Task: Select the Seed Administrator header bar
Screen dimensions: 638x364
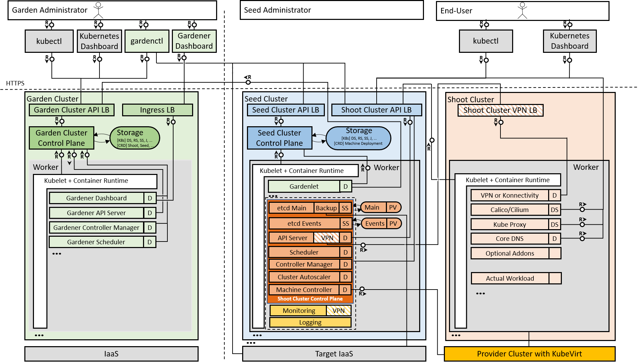Action: [331, 10]
